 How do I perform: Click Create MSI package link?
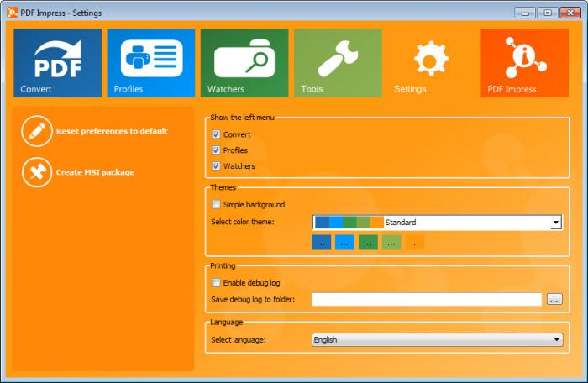click(x=95, y=172)
